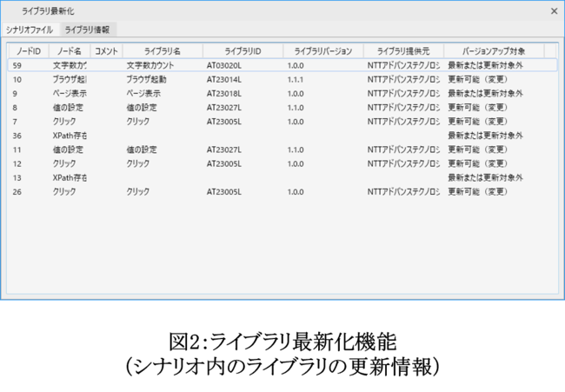Switch to the シナリオファイル tab
Screen dimensions: 565x392
tap(30, 30)
